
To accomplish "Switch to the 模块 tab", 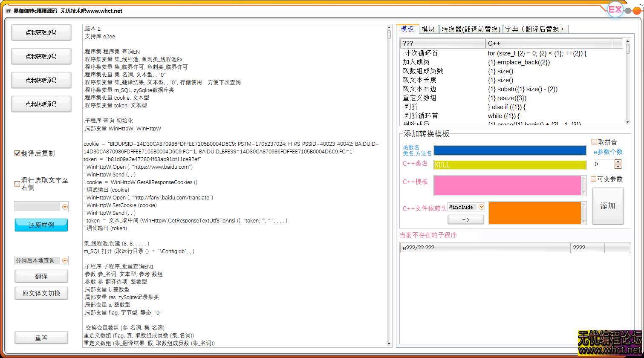I will [x=428, y=29].
